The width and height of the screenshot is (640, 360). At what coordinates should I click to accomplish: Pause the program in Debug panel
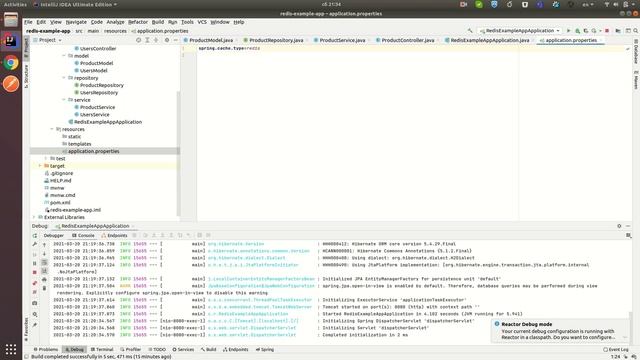click(x=35, y=263)
